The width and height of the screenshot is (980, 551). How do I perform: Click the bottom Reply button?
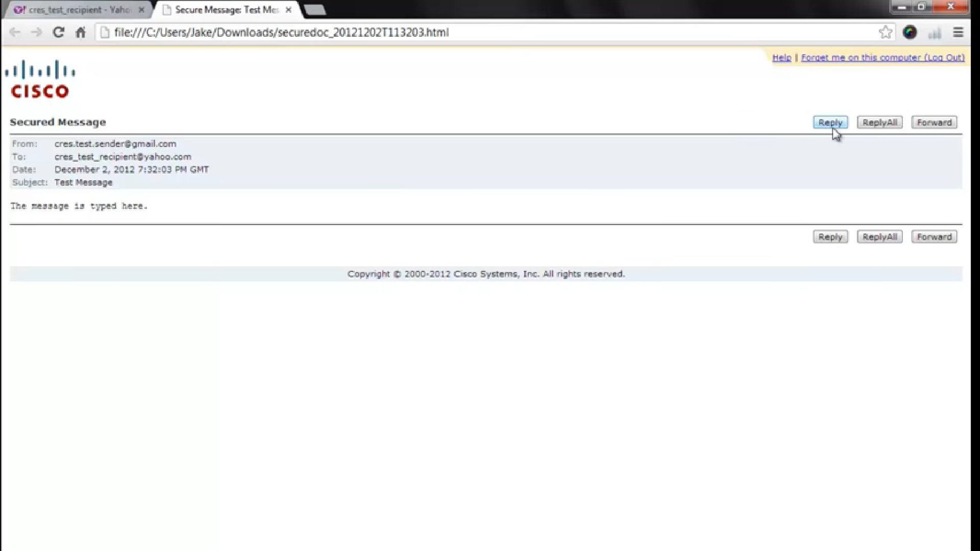[x=830, y=237]
